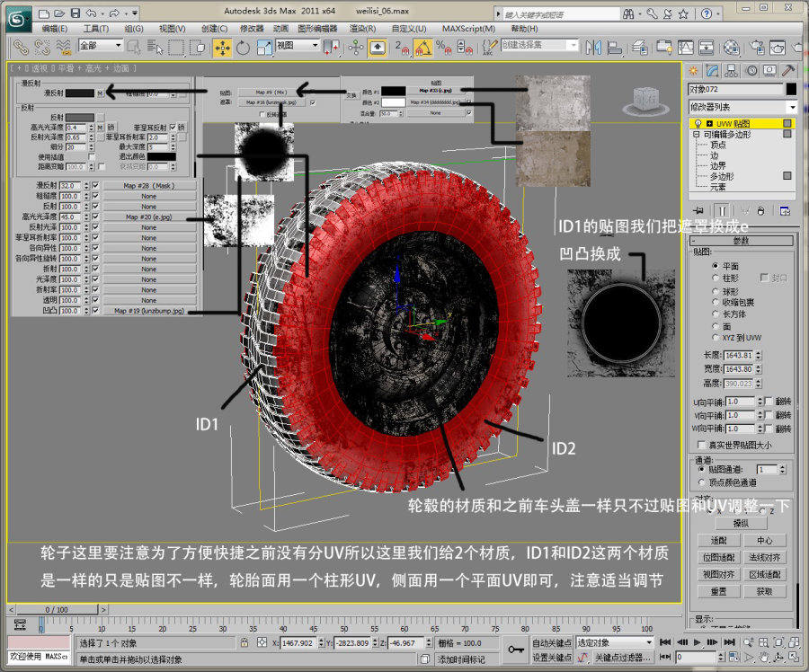Activate the Select and Scale tool
809x672 pixels.
tap(264, 48)
